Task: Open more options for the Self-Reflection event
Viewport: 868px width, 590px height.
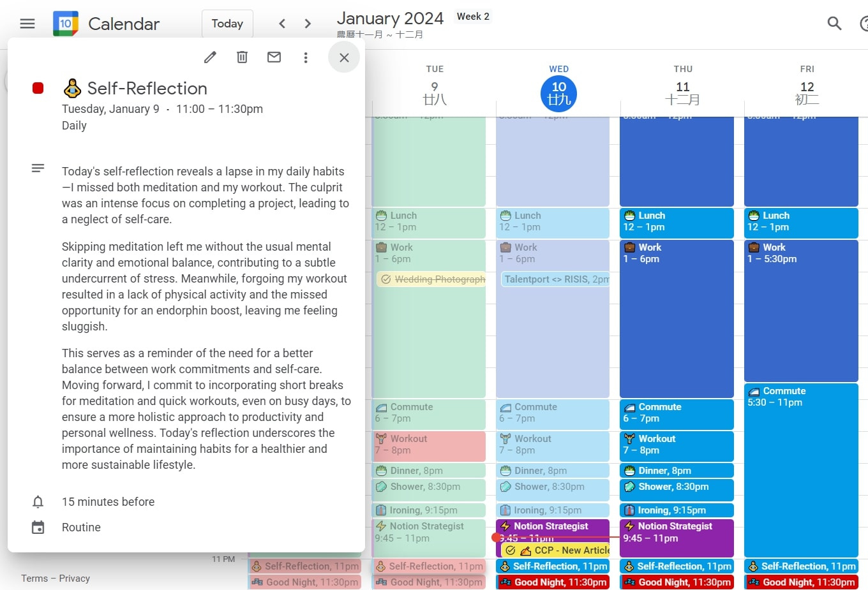Action: [306, 57]
